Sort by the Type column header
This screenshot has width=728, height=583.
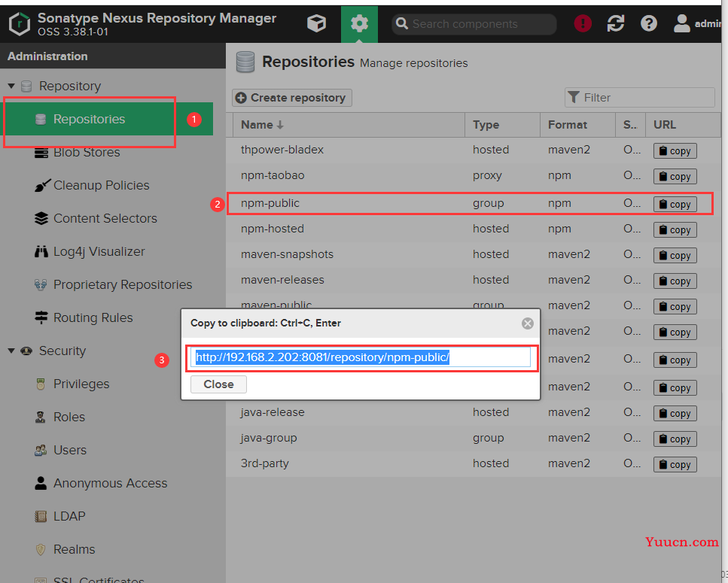pos(502,125)
